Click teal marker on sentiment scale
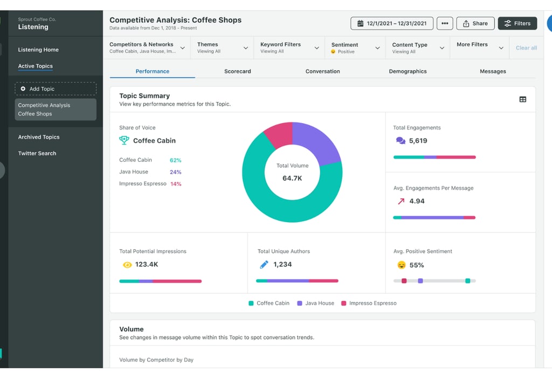 click(x=467, y=281)
